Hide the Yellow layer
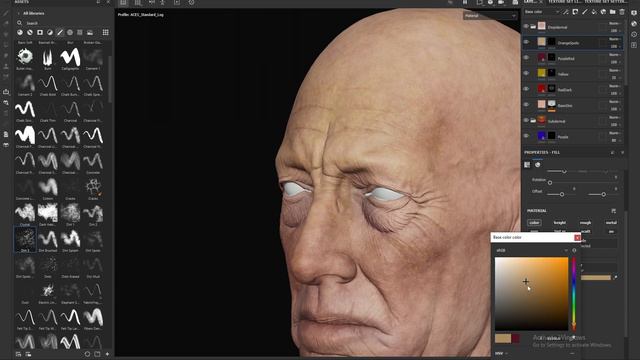Image resolution: width=640 pixels, height=360 pixels. [x=526, y=73]
